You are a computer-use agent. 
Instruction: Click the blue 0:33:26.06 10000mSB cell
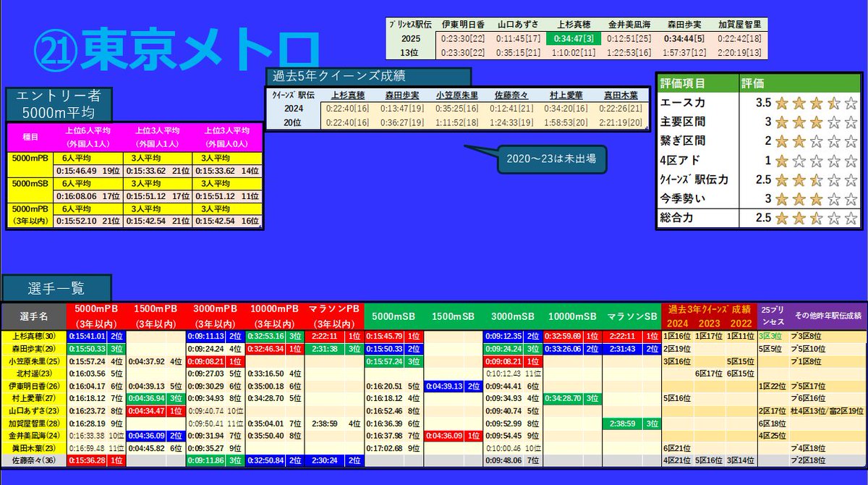pyautogui.click(x=563, y=349)
